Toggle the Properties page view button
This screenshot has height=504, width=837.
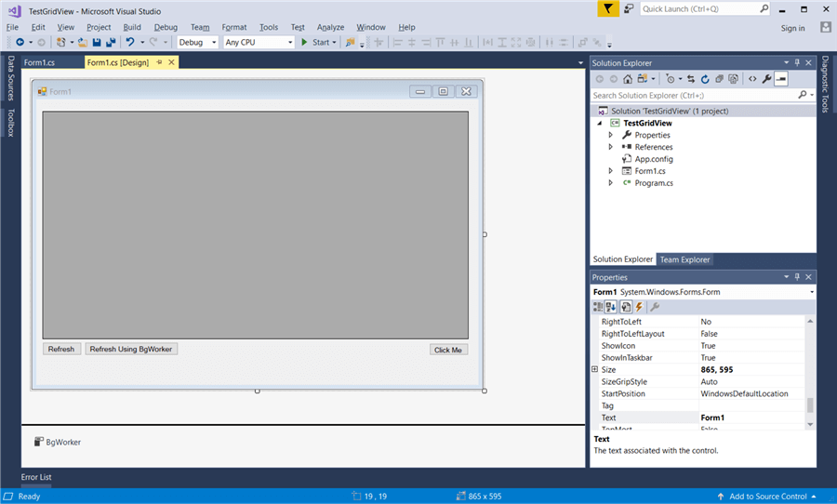click(x=626, y=307)
